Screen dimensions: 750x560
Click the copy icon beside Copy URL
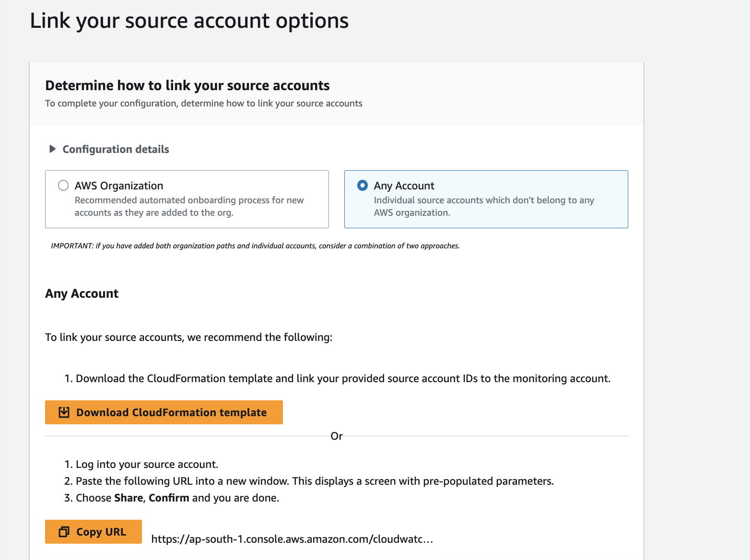[64, 532]
